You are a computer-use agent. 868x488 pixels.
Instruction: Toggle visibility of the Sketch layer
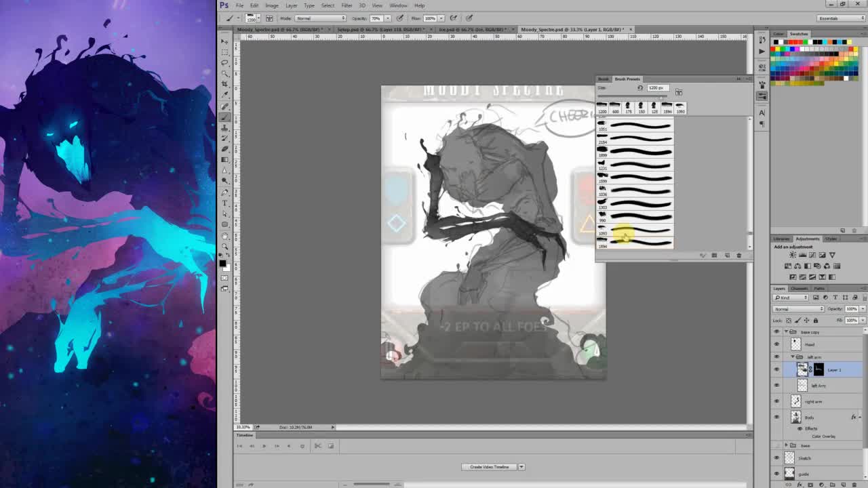pos(776,457)
